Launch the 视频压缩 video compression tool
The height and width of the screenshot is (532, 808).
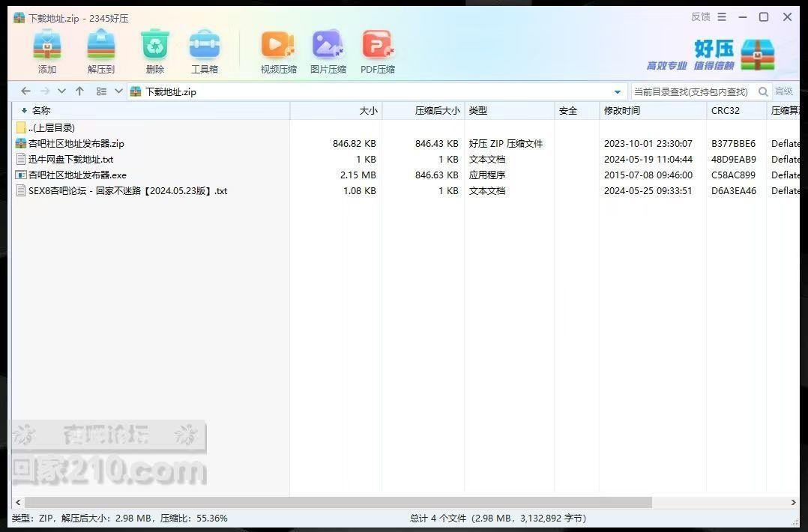(x=278, y=52)
